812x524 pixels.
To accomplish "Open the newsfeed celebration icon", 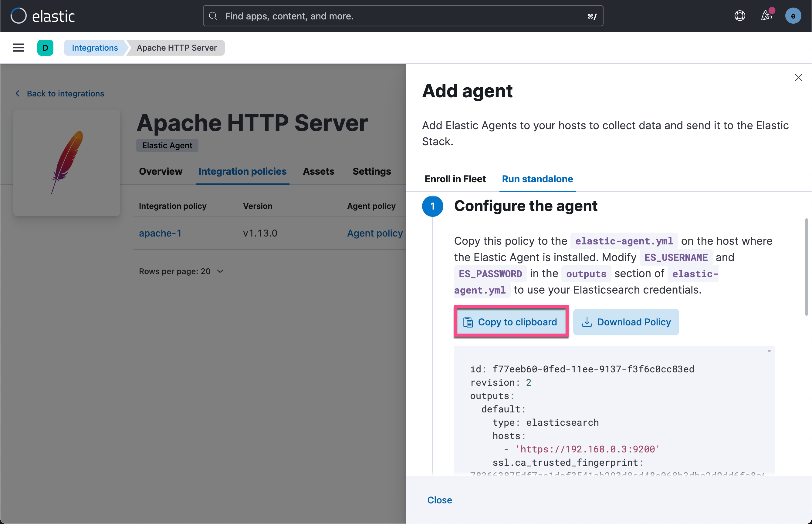I will coord(766,16).
